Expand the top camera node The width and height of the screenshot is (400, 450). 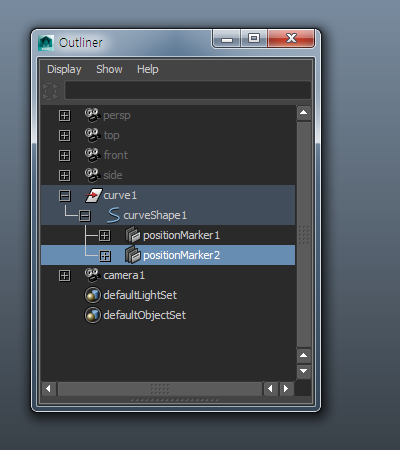click(65, 136)
